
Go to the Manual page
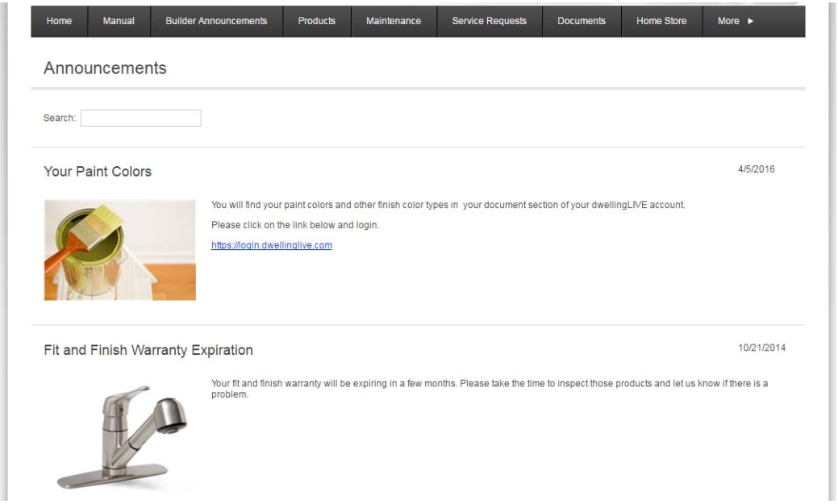coord(119,21)
